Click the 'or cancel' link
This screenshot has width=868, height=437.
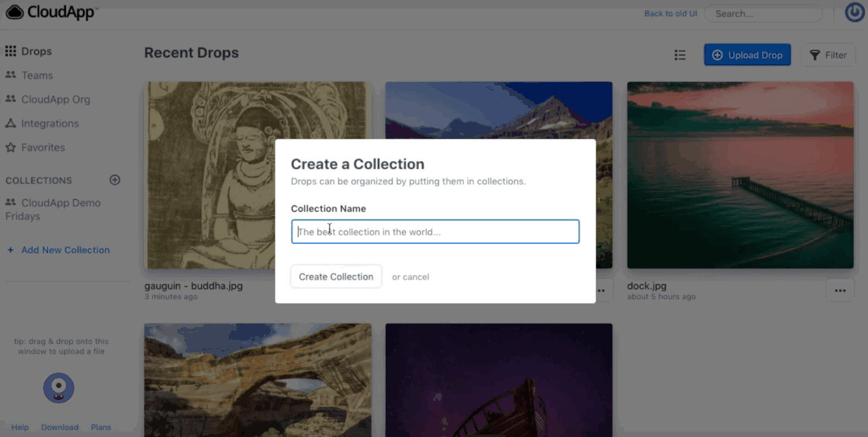[410, 277]
